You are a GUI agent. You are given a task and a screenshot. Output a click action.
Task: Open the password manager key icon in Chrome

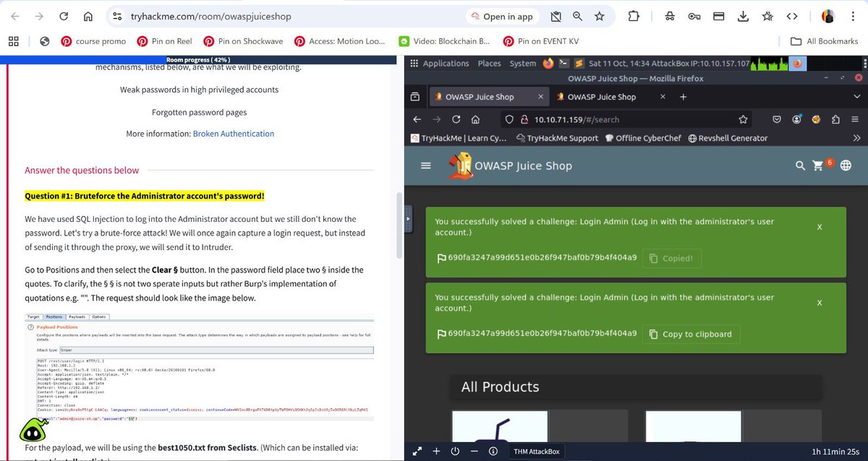click(694, 17)
